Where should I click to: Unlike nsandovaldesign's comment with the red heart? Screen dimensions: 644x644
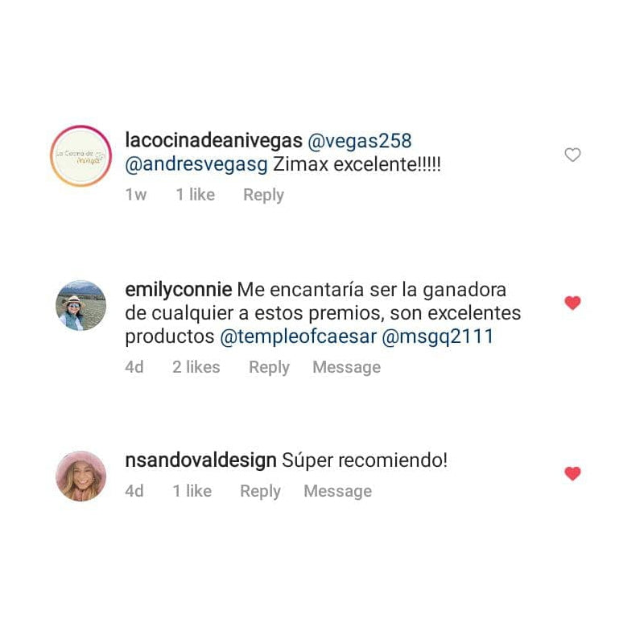pyautogui.click(x=572, y=473)
